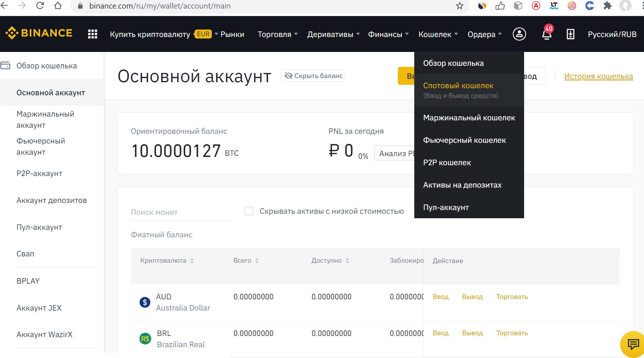Expand the Finance dropdown
Image resolution: width=644 pixels, height=358 pixels.
tap(388, 34)
